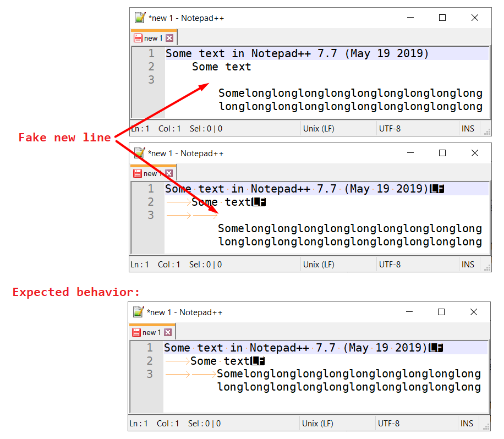Click Unix (LF) in bottom window status bar
This screenshot has height=439, width=504.
(x=317, y=423)
